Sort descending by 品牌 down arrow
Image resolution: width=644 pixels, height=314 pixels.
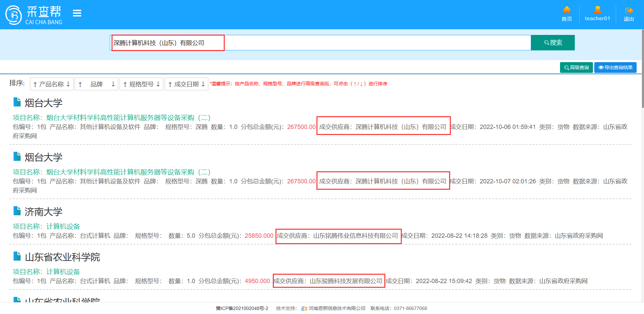113,84
